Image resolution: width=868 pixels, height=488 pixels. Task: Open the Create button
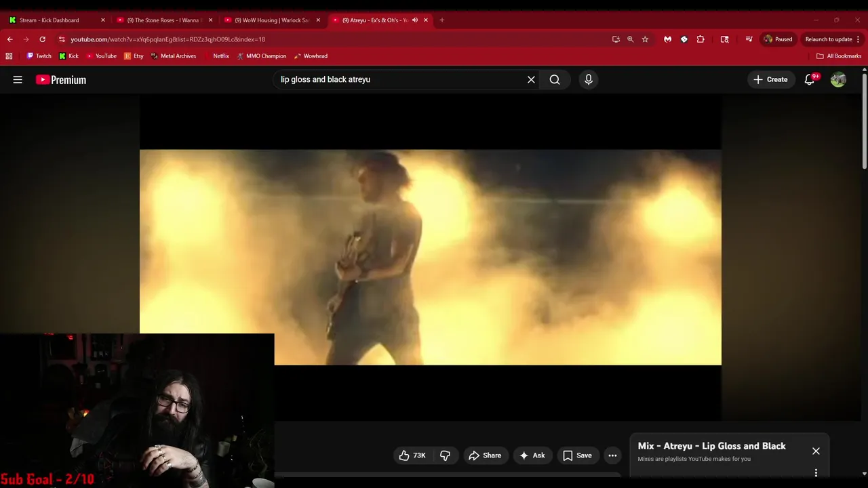pyautogui.click(x=771, y=79)
